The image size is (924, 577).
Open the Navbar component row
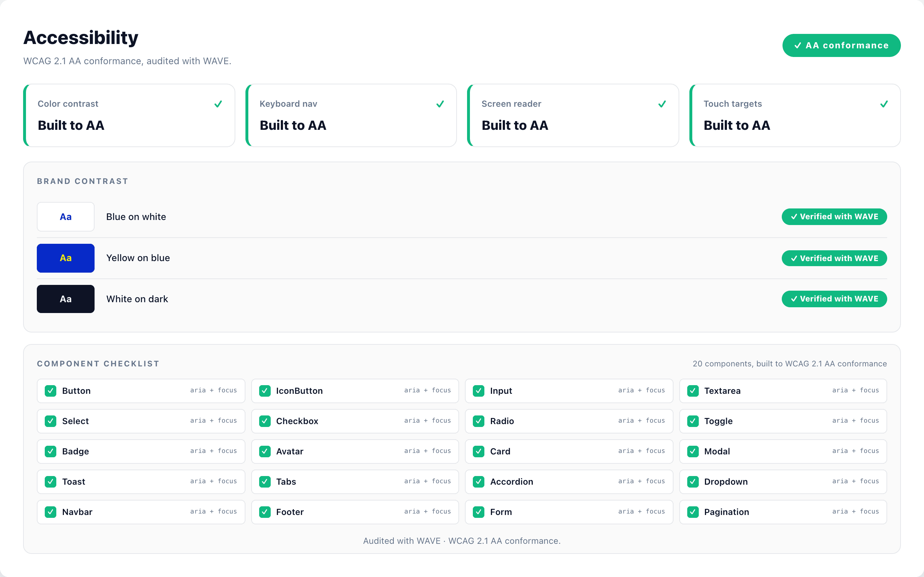[x=141, y=512]
